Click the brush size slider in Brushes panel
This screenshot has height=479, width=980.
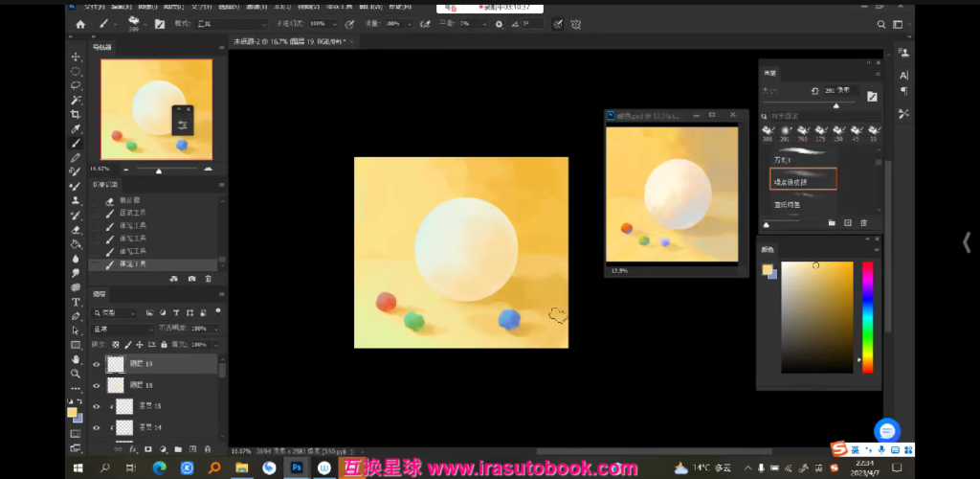pyautogui.click(x=836, y=104)
